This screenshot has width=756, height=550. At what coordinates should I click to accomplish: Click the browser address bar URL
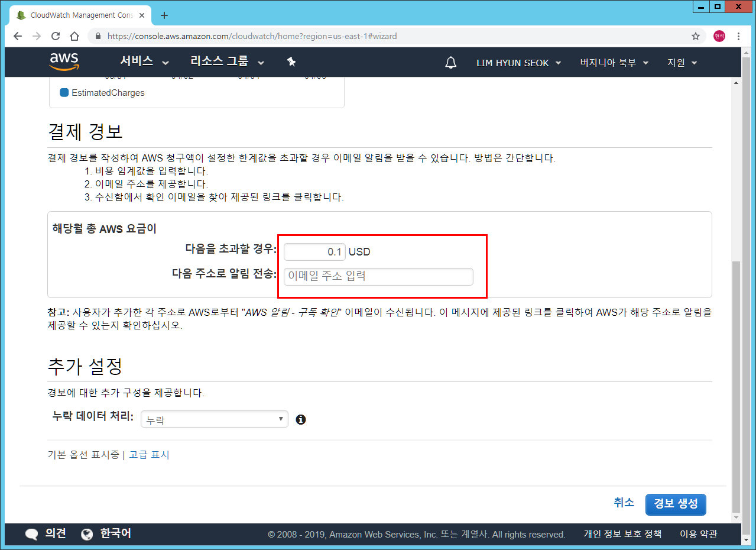point(252,36)
